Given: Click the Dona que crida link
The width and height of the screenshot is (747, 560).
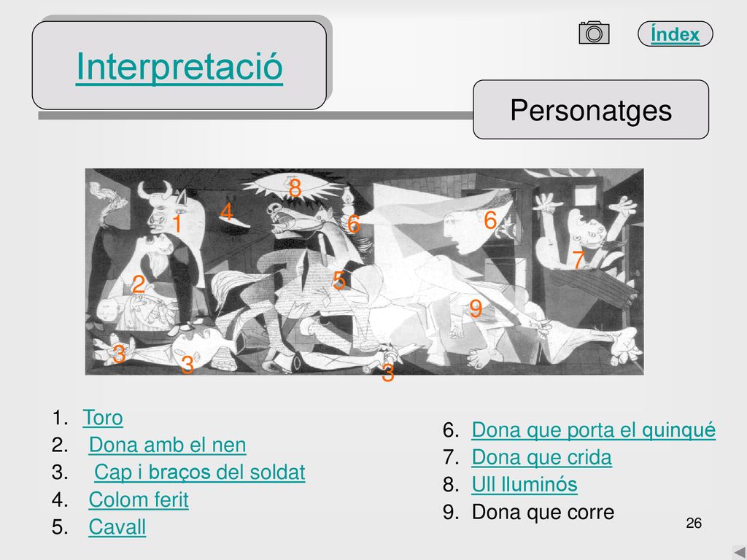Looking at the screenshot, I should (x=542, y=457).
